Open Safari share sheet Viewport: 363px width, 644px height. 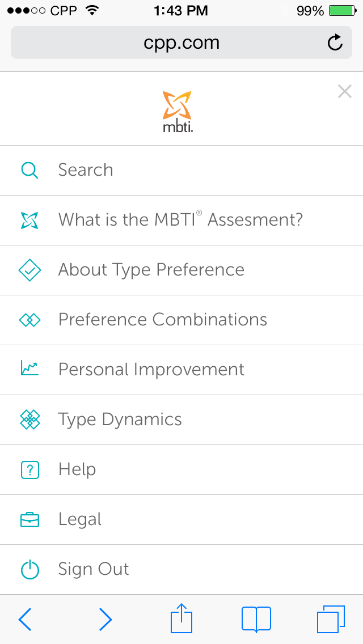[x=181, y=618]
